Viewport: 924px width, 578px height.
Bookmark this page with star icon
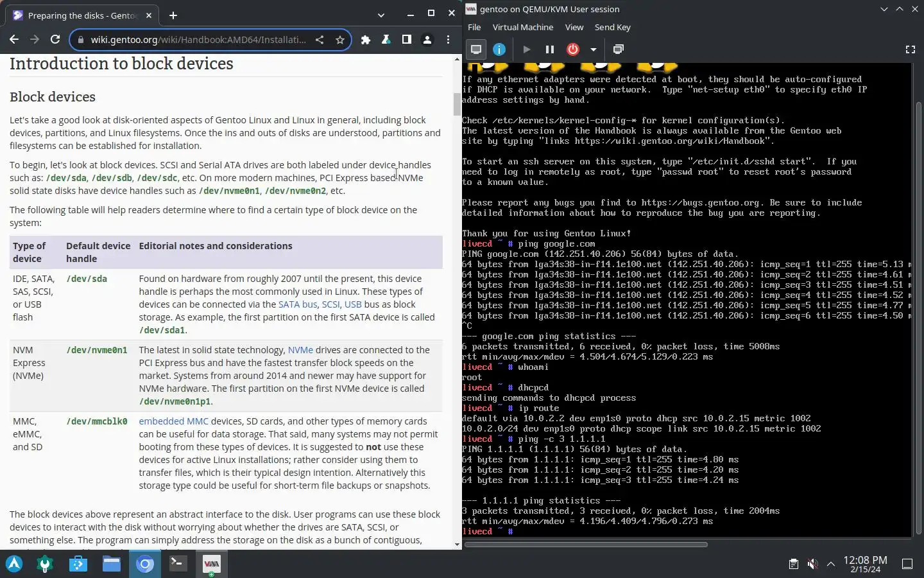(340, 40)
